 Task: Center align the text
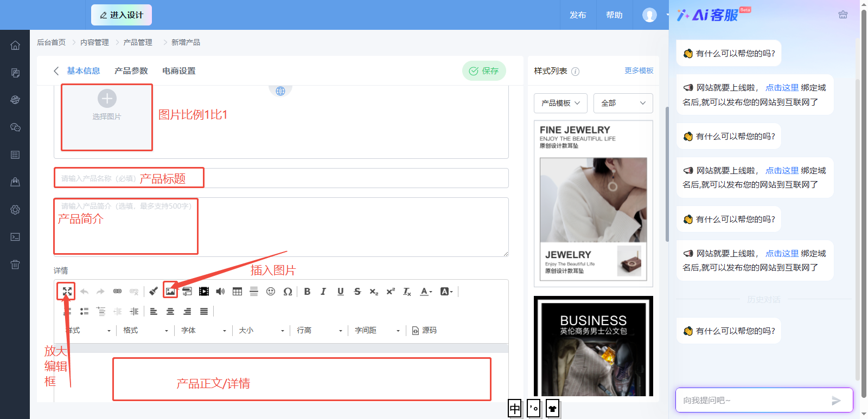(x=170, y=311)
